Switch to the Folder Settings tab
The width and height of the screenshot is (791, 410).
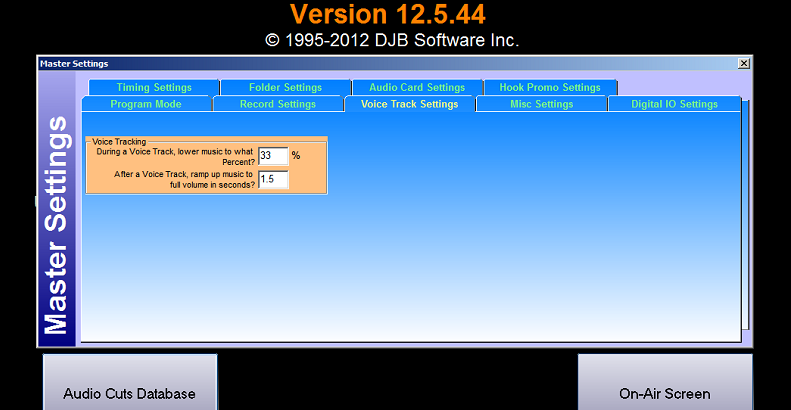[285, 87]
